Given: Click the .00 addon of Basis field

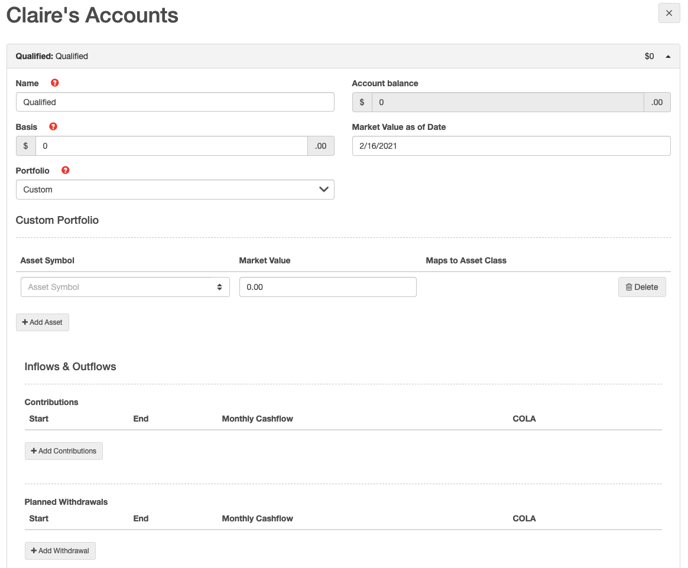Looking at the screenshot, I should [x=321, y=146].
